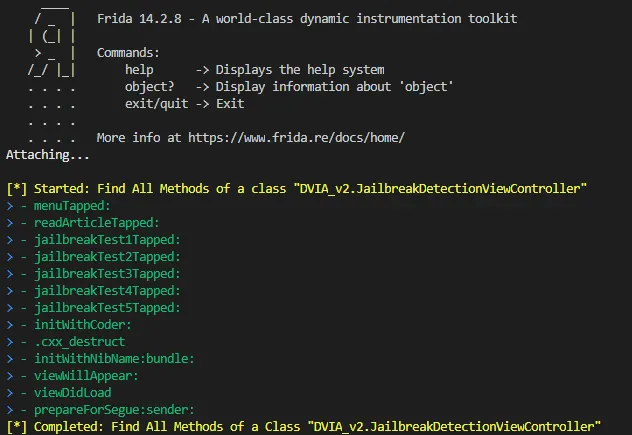Click the 'viewDidLoad' method line
The width and height of the screenshot is (632, 435).
[59, 393]
